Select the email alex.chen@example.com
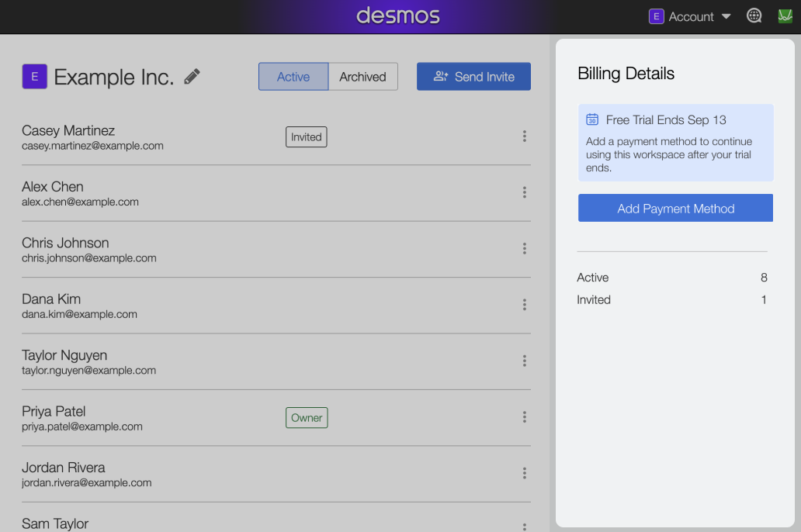The width and height of the screenshot is (801, 532). (x=80, y=202)
